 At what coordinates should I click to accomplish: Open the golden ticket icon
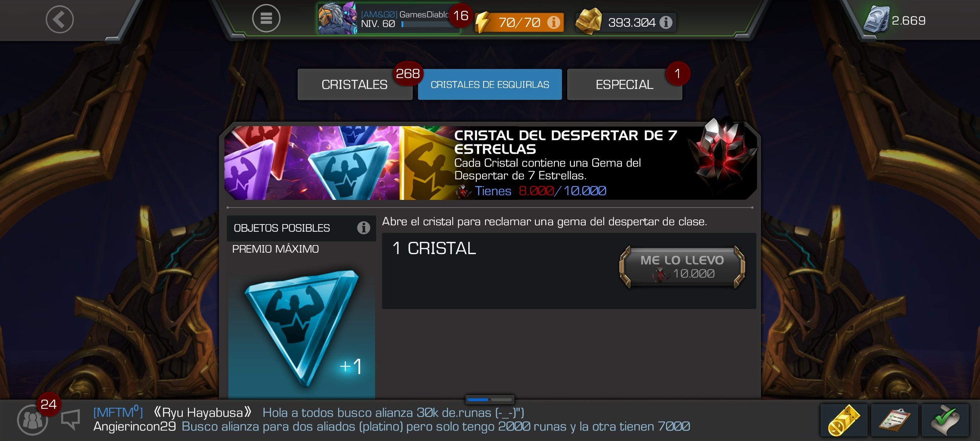click(843, 420)
